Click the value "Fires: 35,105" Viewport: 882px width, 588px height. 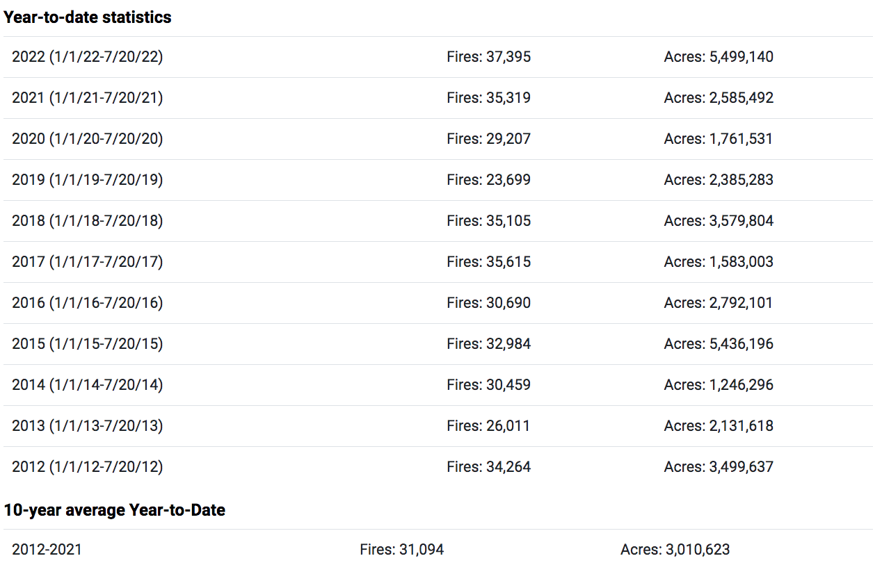pyautogui.click(x=488, y=221)
